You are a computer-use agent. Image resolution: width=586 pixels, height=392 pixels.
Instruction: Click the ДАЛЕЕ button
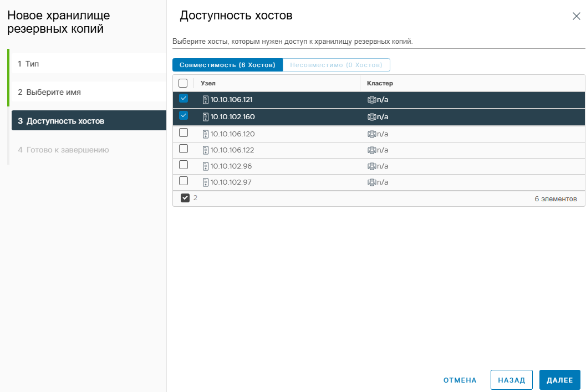point(560,380)
